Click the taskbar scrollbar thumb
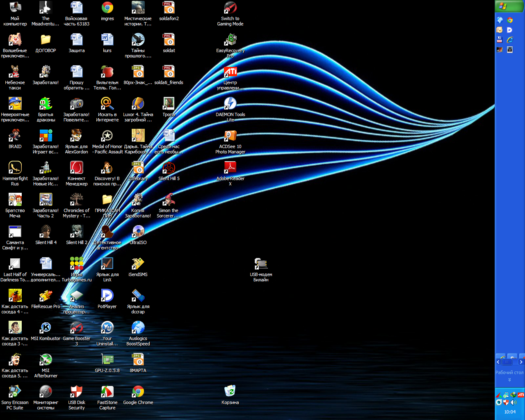Screen dimensions: 525x420 507,362
